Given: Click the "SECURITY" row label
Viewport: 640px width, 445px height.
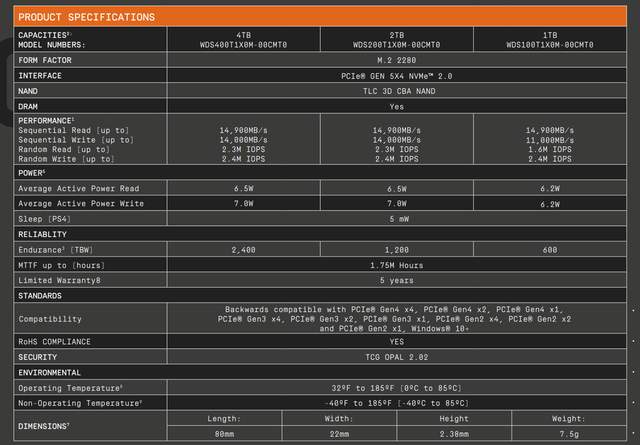Looking at the screenshot, I should tap(38, 357).
